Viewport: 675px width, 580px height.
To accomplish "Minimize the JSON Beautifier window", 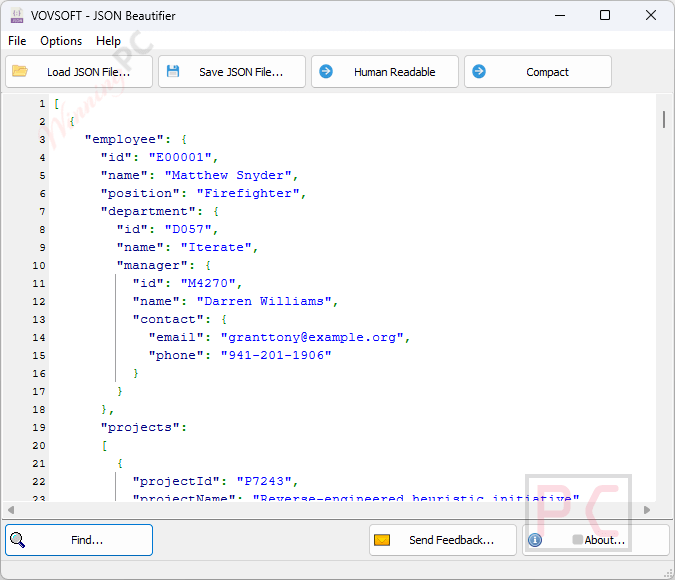I will pyautogui.click(x=560, y=16).
